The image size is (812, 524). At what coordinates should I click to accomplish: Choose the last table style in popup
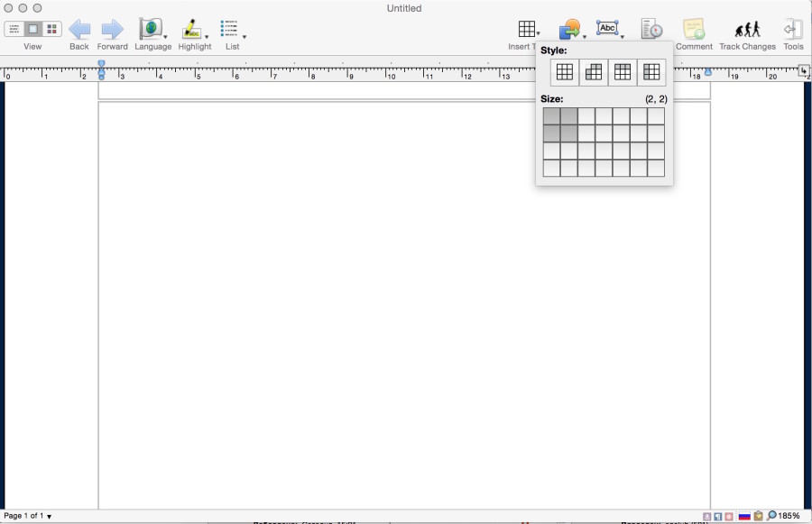(651, 73)
